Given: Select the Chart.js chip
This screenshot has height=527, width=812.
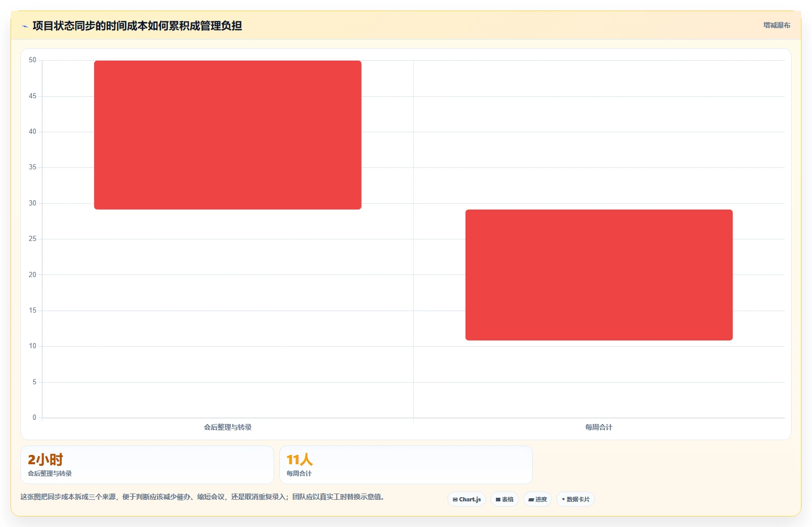Looking at the screenshot, I should click(x=467, y=499).
